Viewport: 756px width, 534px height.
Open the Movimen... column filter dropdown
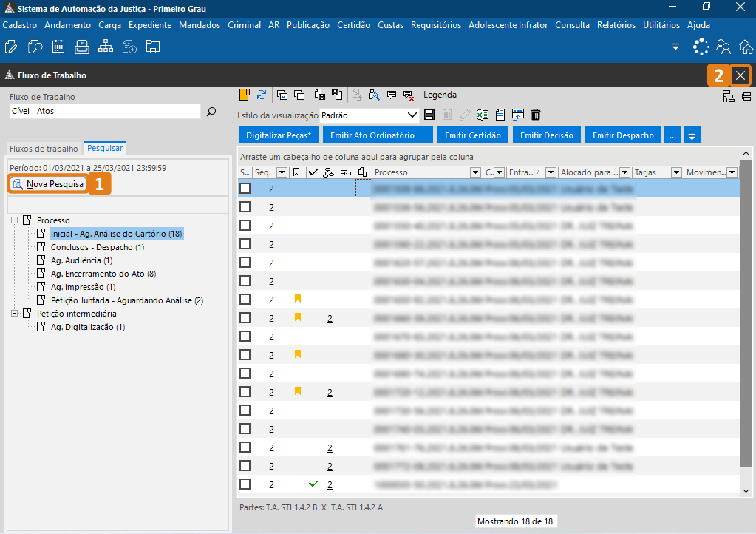(732, 172)
